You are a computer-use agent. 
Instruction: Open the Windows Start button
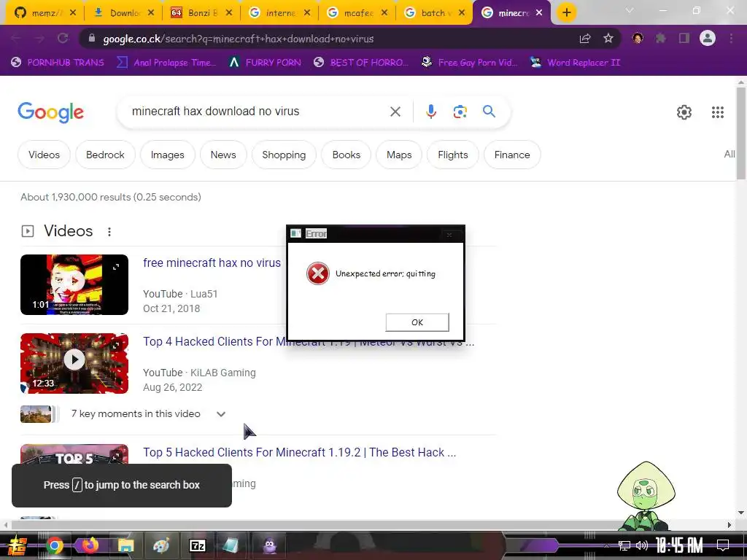click(16, 545)
